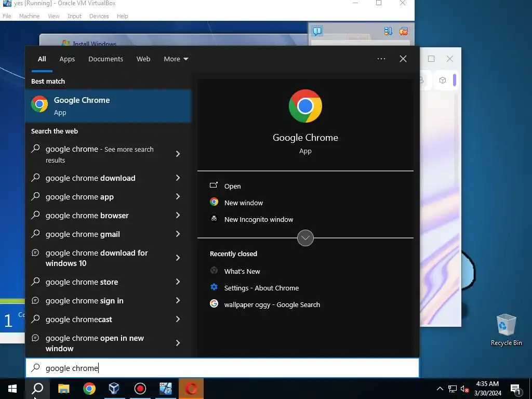Expand arrow for google chrome browser
The height and width of the screenshot is (399, 532).
pyautogui.click(x=178, y=215)
